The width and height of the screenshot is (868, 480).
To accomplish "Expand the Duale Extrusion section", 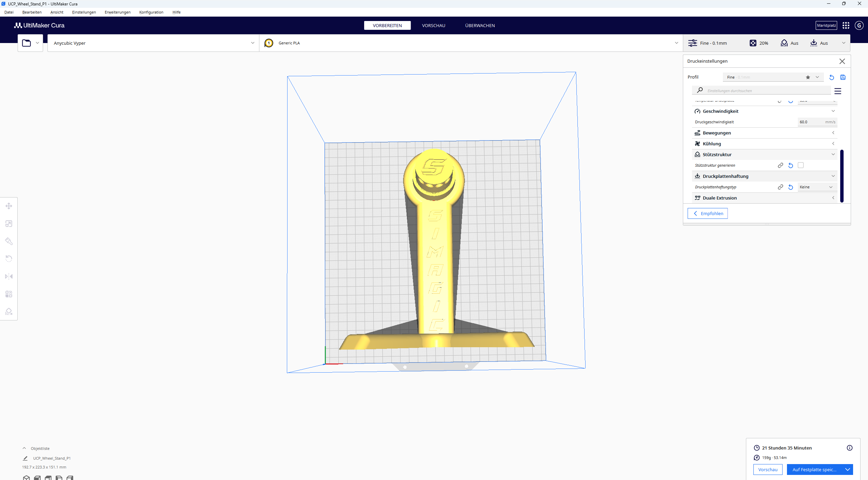I will (x=765, y=198).
